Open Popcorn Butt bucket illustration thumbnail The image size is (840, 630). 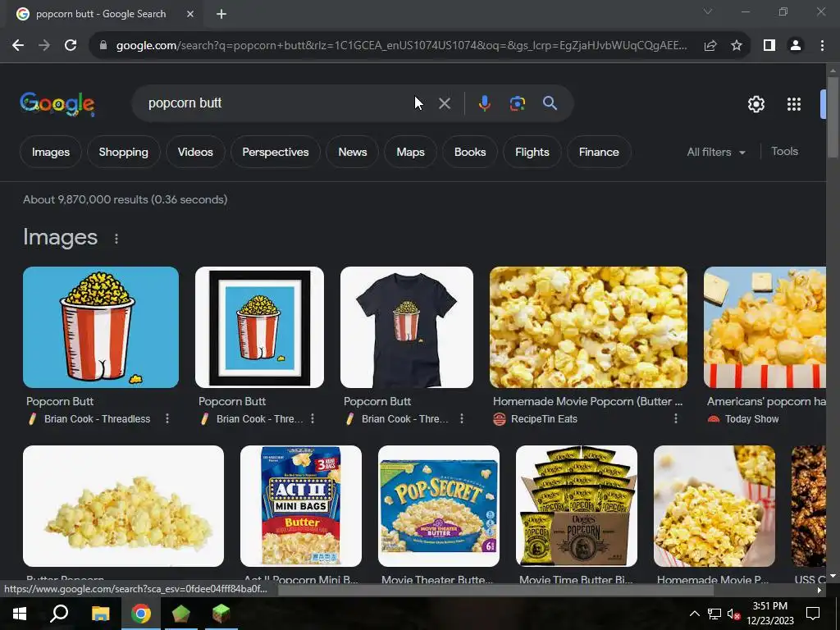[101, 327]
